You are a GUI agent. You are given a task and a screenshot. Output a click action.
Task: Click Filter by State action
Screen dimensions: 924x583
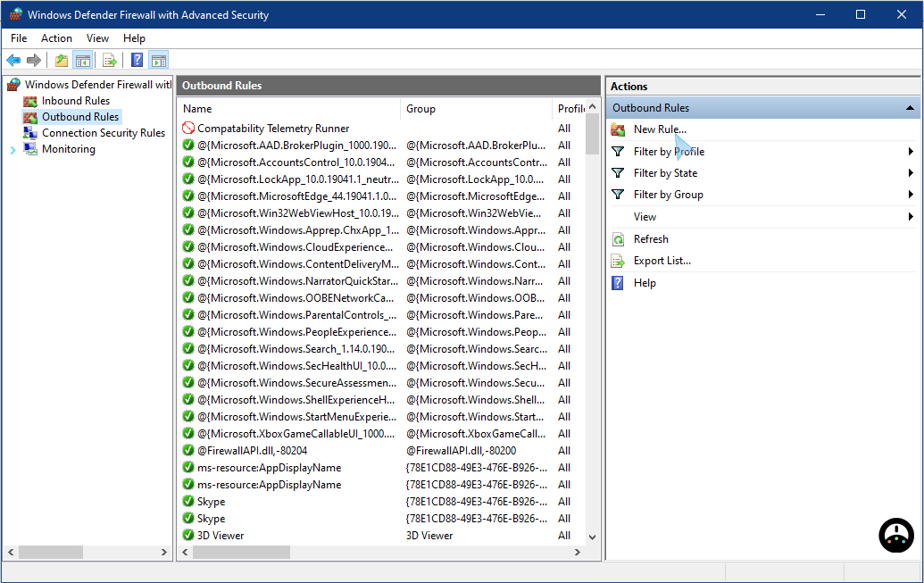(665, 172)
